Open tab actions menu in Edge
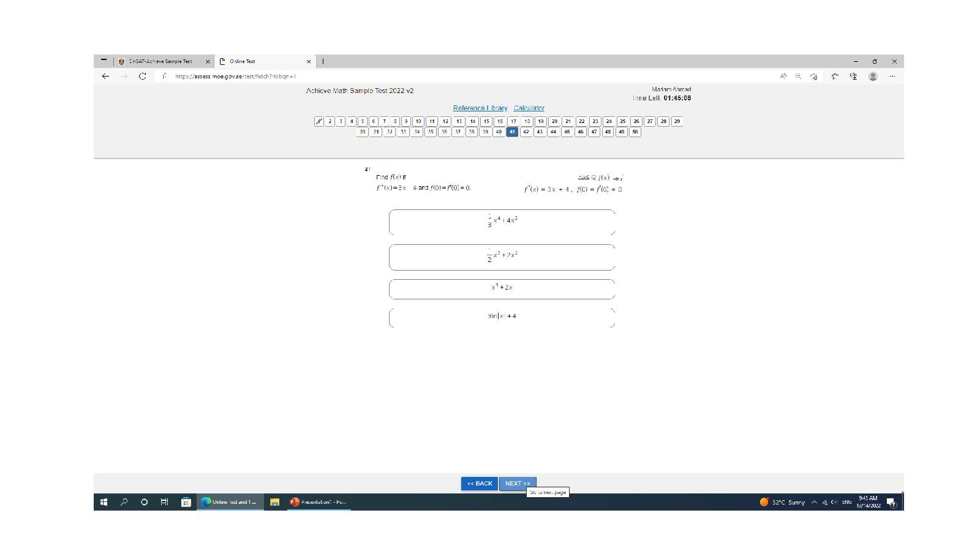 coord(104,61)
